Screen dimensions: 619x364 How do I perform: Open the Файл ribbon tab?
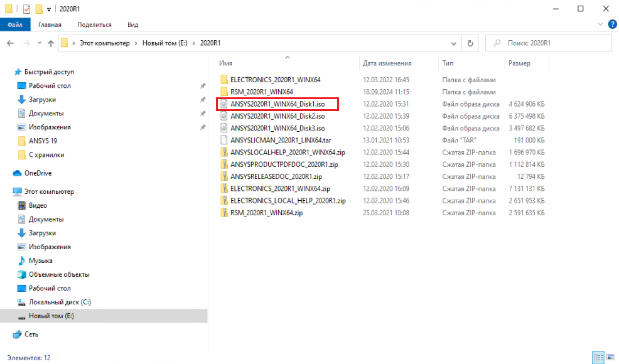click(x=14, y=24)
